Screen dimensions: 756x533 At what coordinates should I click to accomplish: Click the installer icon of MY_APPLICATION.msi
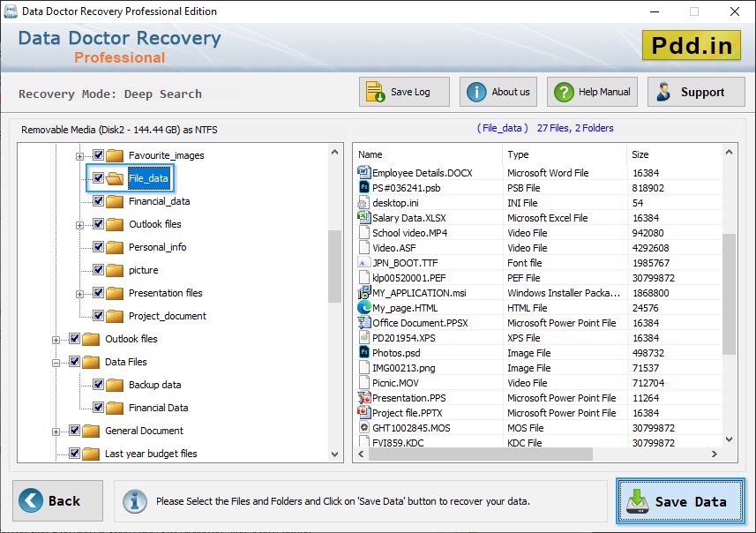364,292
